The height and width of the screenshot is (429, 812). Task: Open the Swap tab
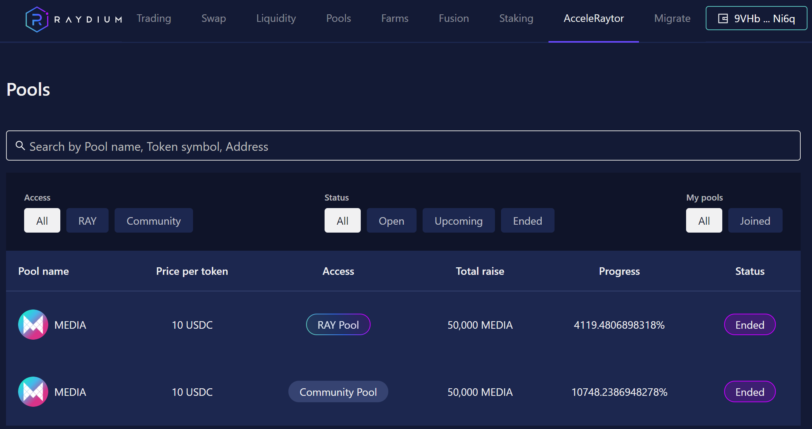213,19
